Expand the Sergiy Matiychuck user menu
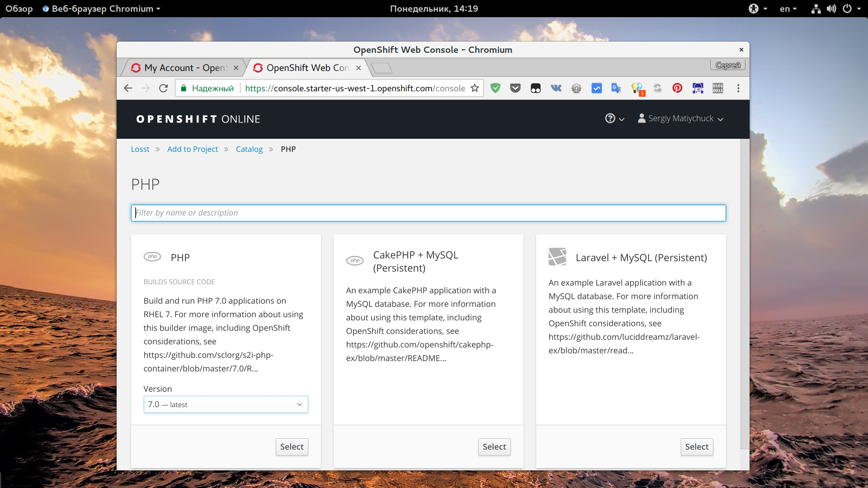868x488 pixels. [x=680, y=118]
